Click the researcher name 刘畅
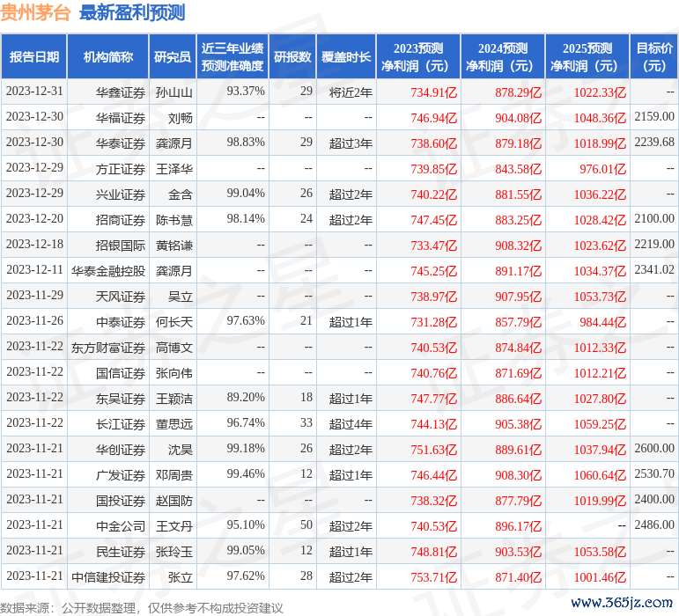The height and width of the screenshot is (616, 679). point(181,118)
